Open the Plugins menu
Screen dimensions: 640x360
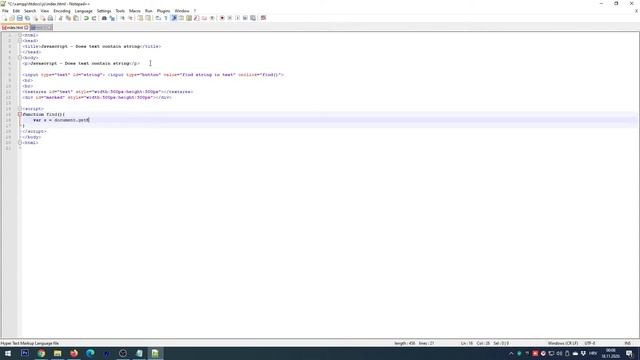click(x=163, y=11)
